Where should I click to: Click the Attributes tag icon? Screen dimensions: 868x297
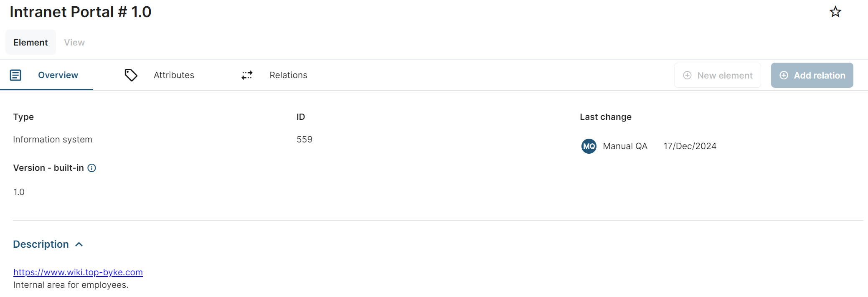coord(131,75)
